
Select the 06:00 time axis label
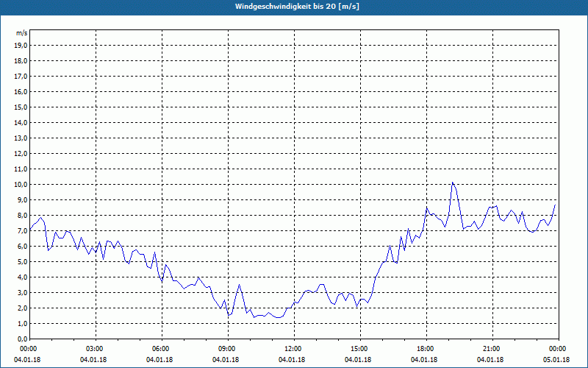coord(161,349)
